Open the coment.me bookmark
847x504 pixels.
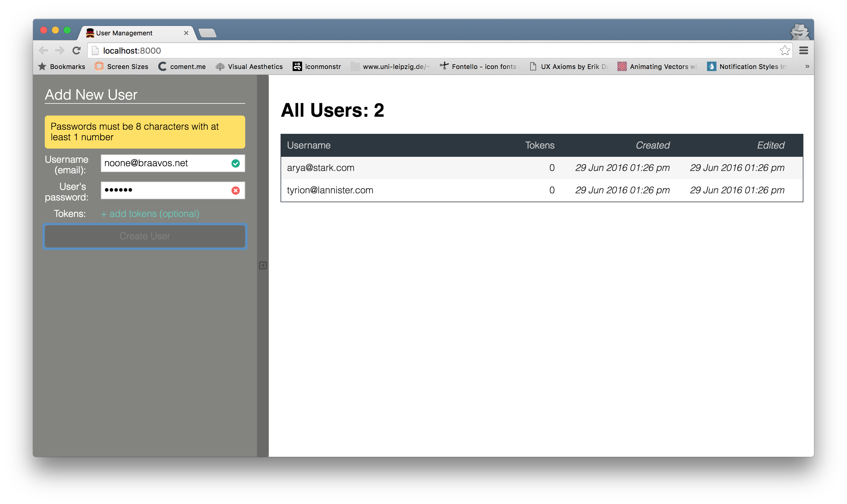[x=182, y=67]
